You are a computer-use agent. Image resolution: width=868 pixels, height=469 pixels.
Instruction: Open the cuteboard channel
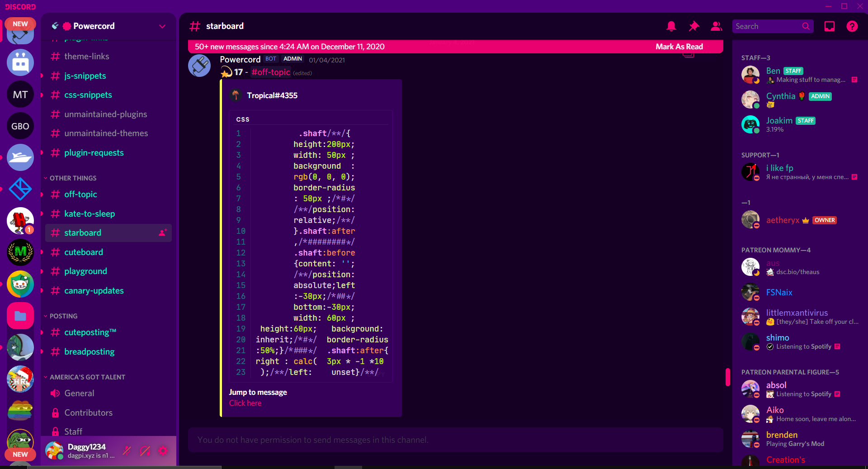point(108,252)
